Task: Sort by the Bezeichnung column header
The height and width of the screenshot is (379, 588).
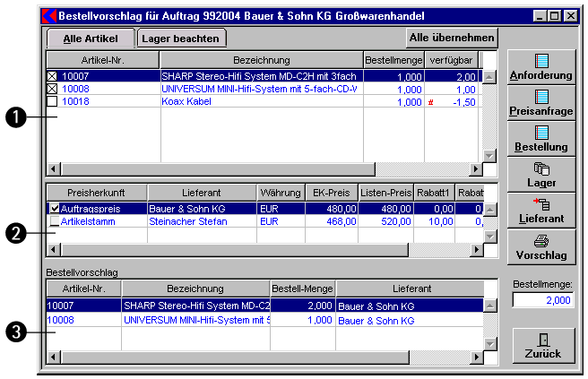Action: 260,58
